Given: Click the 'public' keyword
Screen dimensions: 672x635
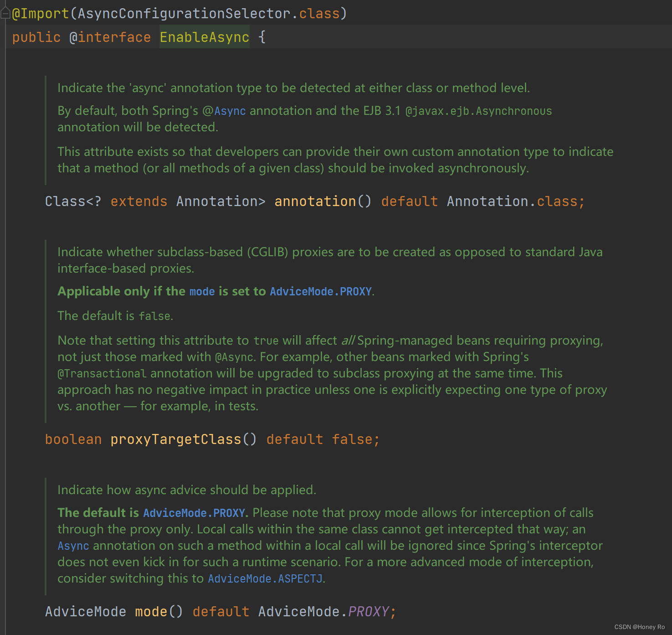Looking at the screenshot, I should coord(36,37).
